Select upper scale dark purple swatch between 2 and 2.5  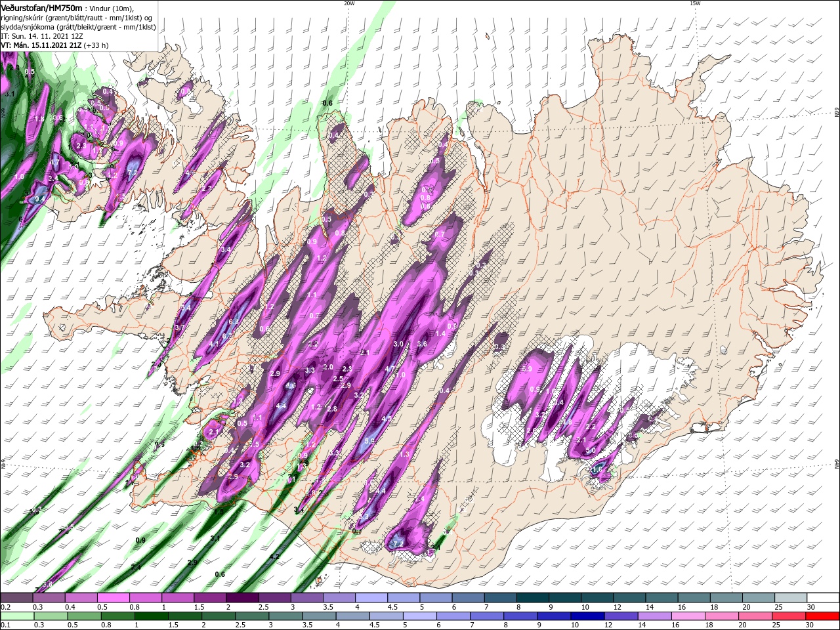(x=242, y=598)
